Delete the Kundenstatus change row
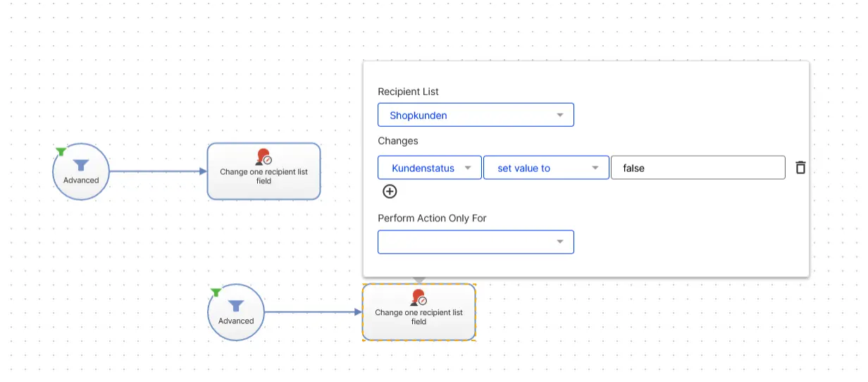 coord(800,168)
